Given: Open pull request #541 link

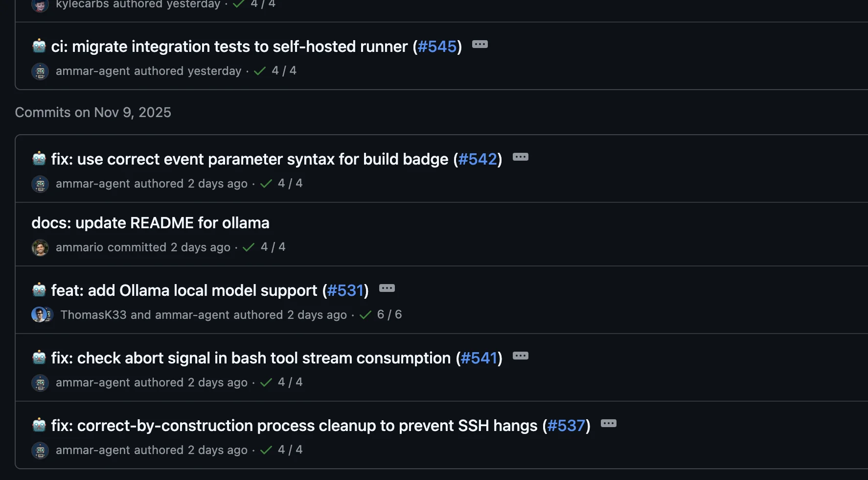Looking at the screenshot, I should (479, 358).
